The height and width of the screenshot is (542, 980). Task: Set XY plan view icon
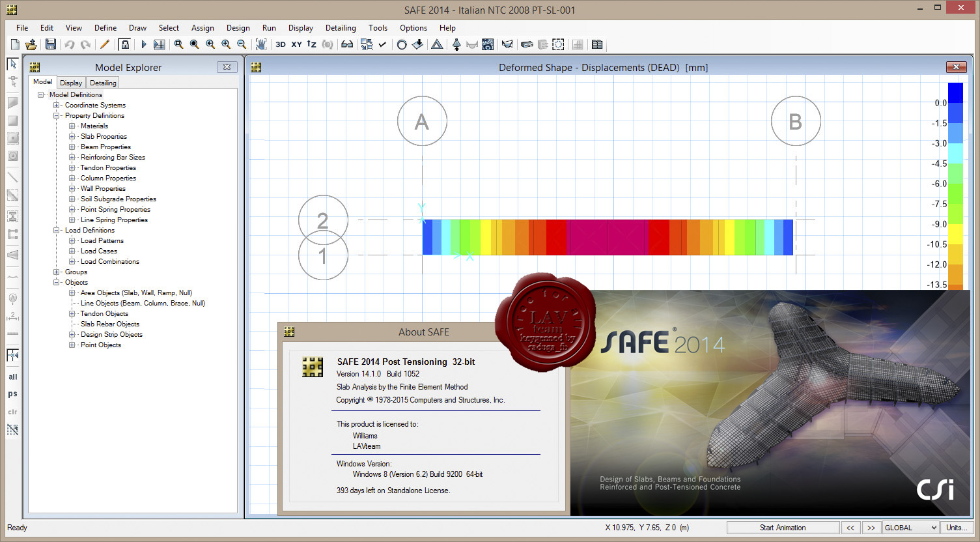tap(296, 44)
